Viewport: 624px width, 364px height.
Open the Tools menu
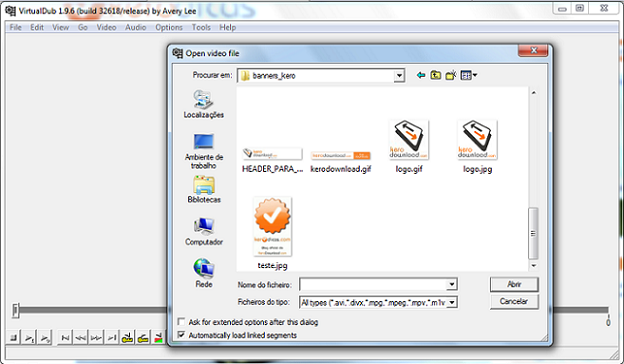(201, 27)
